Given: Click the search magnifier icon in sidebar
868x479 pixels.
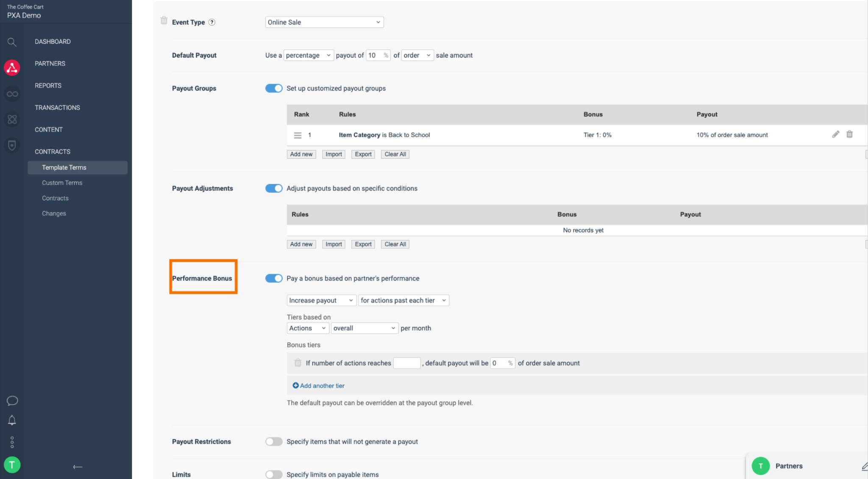Looking at the screenshot, I should click(x=12, y=42).
